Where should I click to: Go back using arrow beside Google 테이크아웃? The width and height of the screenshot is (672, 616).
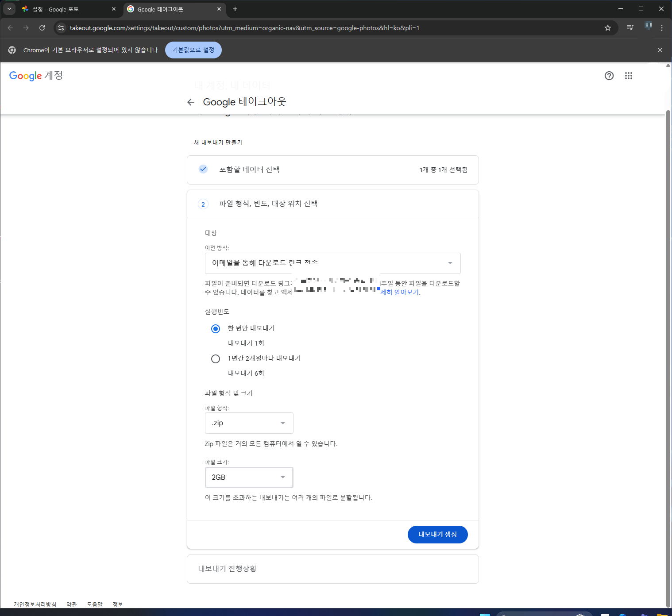(x=191, y=102)
